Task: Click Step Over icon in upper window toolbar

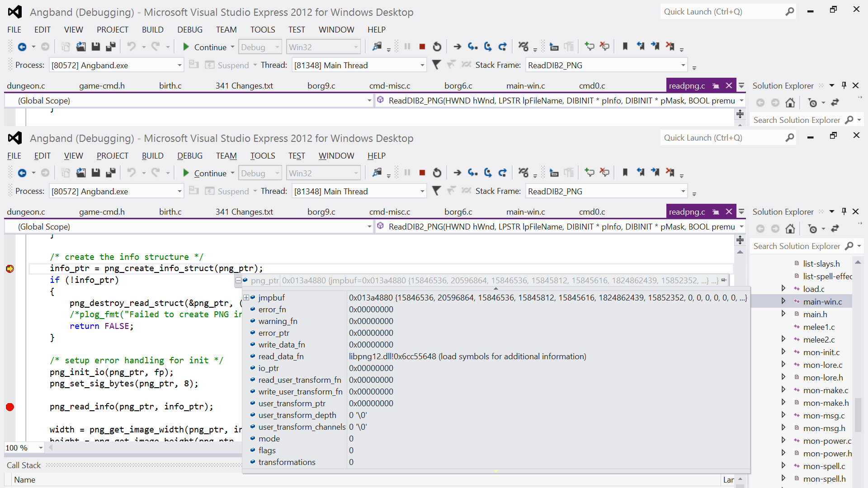Action: pos(488,47)
